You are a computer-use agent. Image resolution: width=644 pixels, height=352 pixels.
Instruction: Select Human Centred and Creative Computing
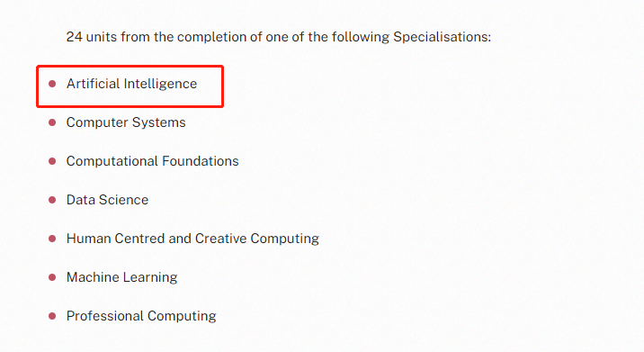192,239
